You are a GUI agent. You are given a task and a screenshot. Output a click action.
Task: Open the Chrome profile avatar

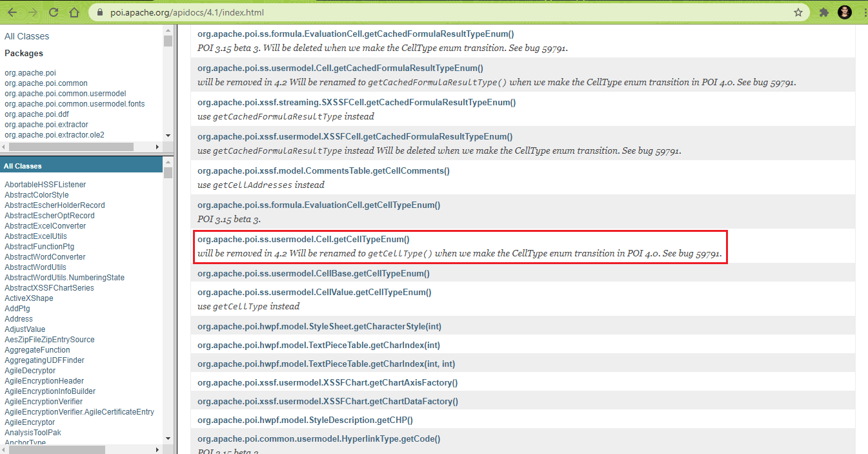pos(845,12)
